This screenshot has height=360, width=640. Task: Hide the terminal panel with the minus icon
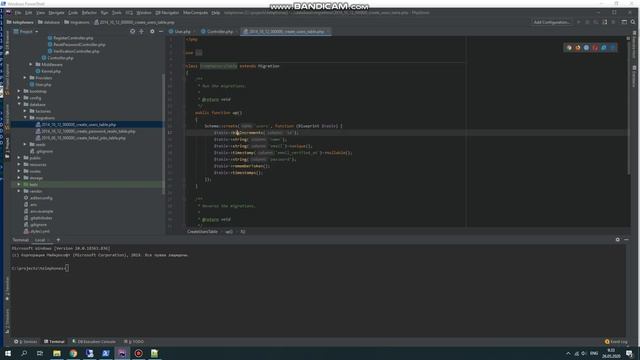[627, 240]
